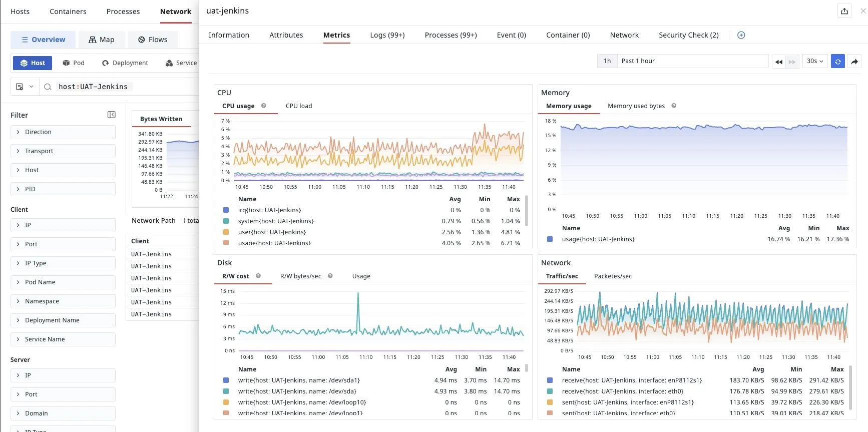Open the Container (0) tab
Image resolution: width=868 pixels, height=432 pixels.
[x=568, y=35]
